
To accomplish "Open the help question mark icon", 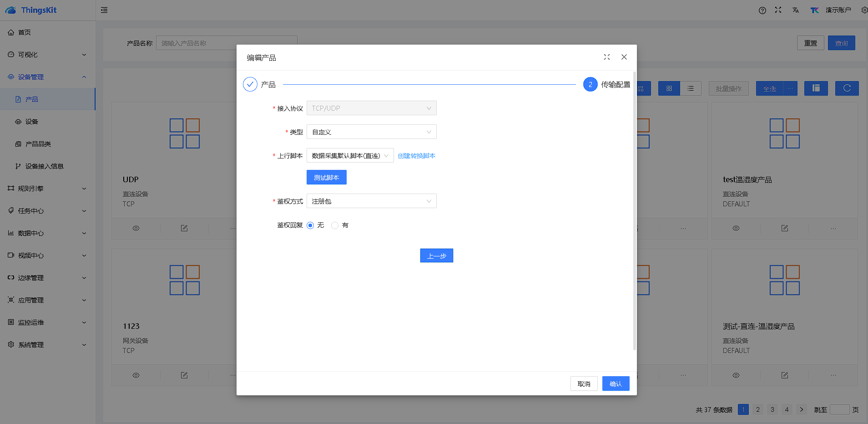I will (x=762, y=10).
